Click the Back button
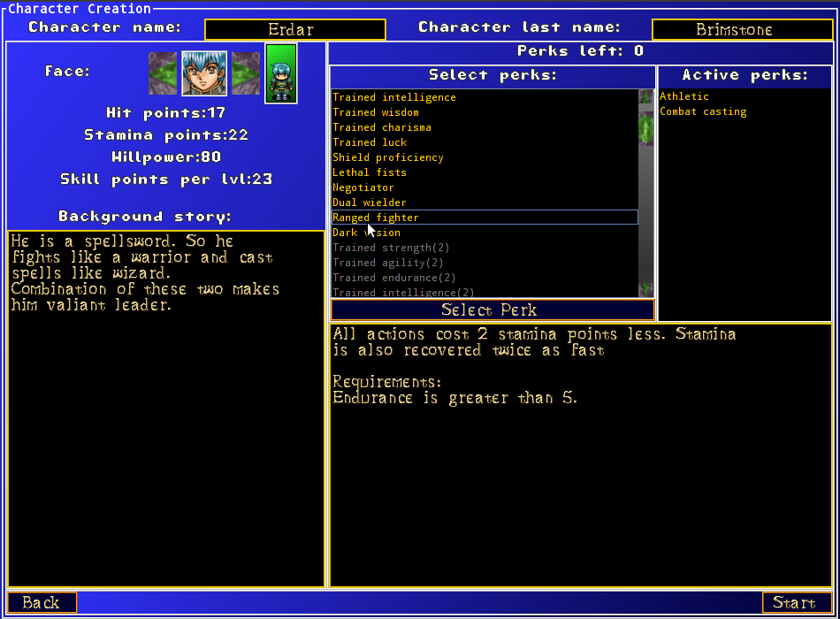This screenshot has height=619, width=840. (42, 602)
